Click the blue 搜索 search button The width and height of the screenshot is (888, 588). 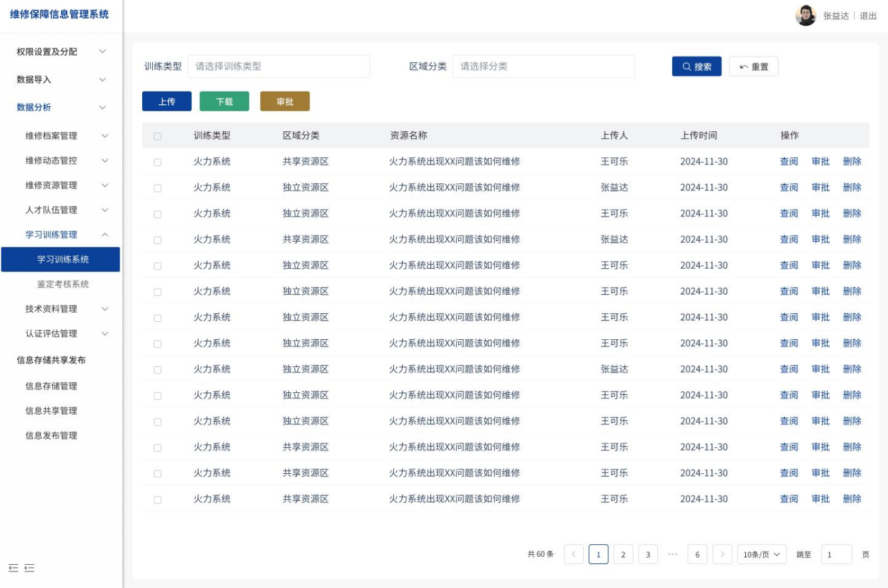click(697, 66)
